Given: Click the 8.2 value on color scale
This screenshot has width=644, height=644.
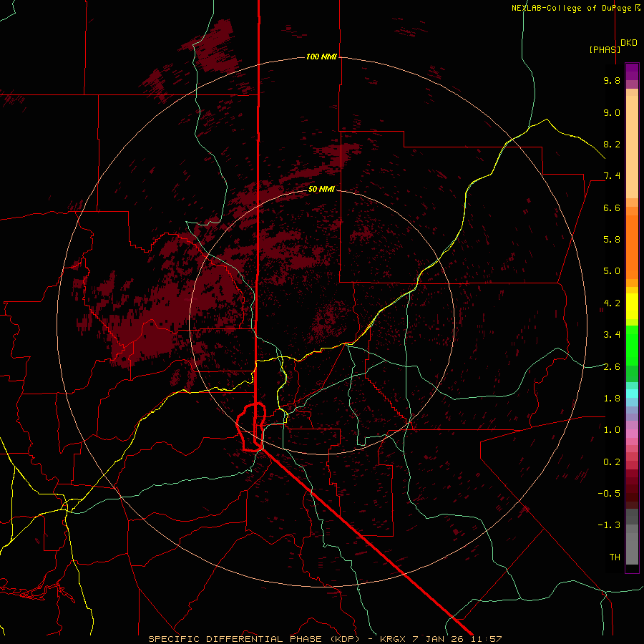Looking at the screenshot, I should (x=612, y=144).
